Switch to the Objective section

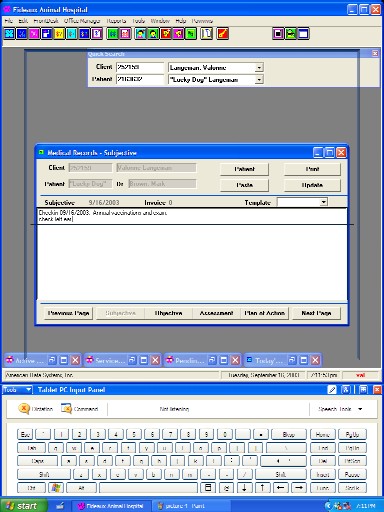[168, 313]
